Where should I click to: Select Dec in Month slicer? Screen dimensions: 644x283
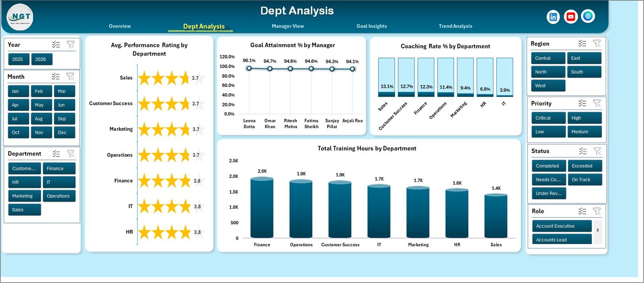[x=64, y=132]
